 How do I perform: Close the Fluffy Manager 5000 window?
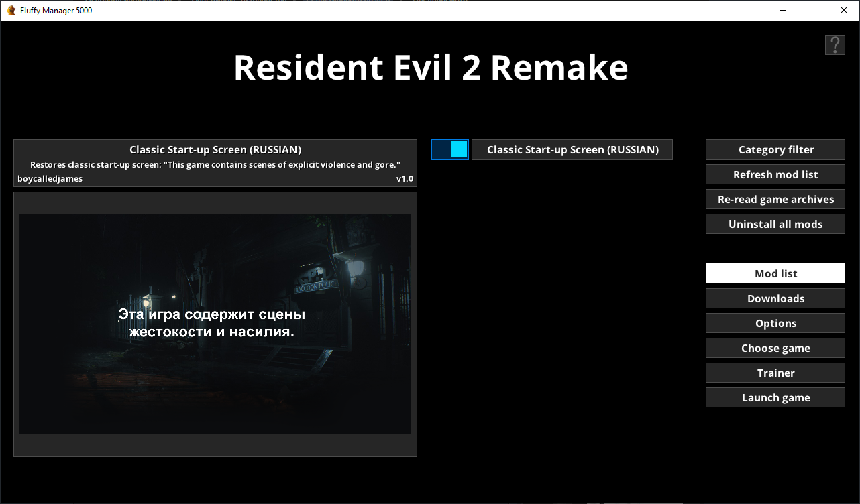point(844,10)
